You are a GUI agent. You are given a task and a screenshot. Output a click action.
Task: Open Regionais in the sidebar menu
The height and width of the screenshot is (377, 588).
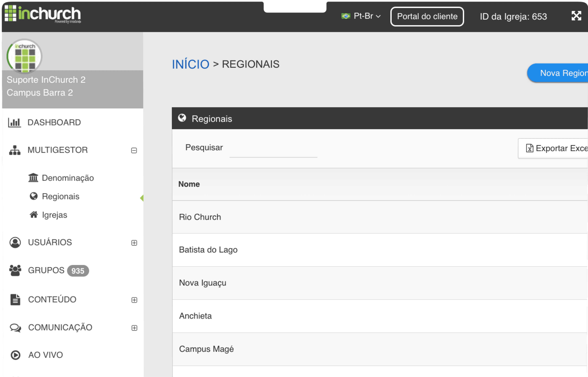click(x=60, y=196)
